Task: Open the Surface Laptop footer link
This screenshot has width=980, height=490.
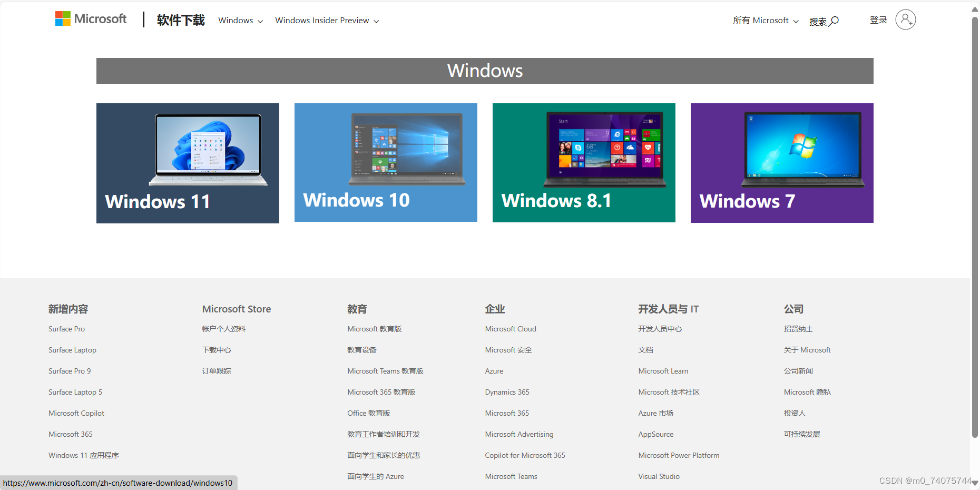Action: click(72, 350)
